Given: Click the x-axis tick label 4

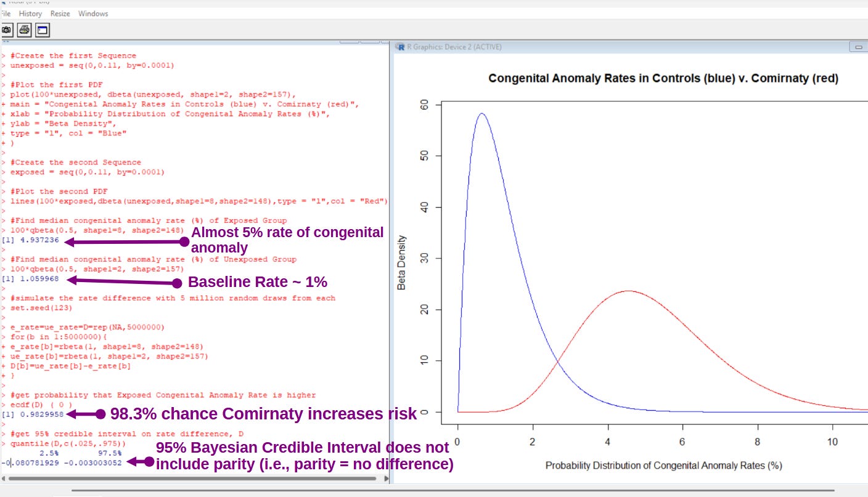Looking at the screenshot, I should coord(608,442).
